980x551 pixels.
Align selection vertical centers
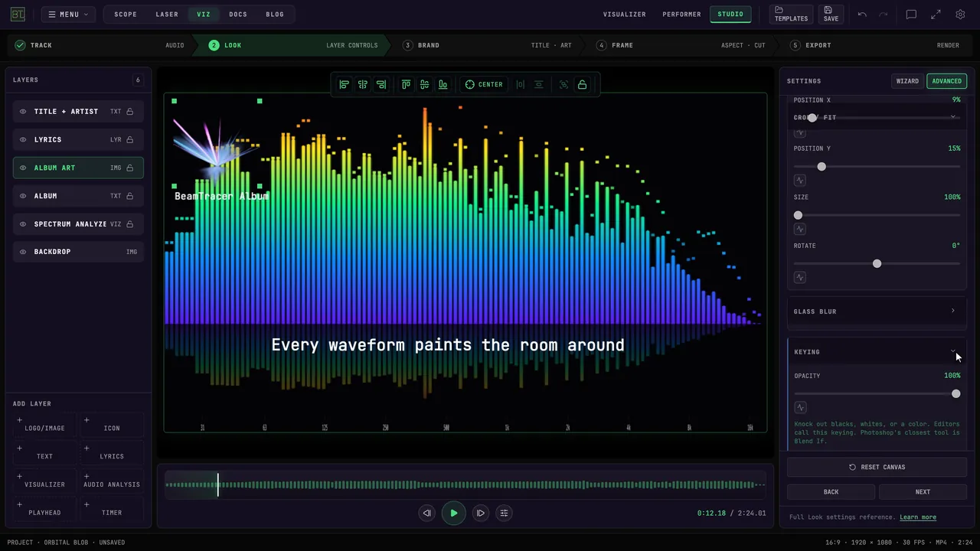point(424,84)
